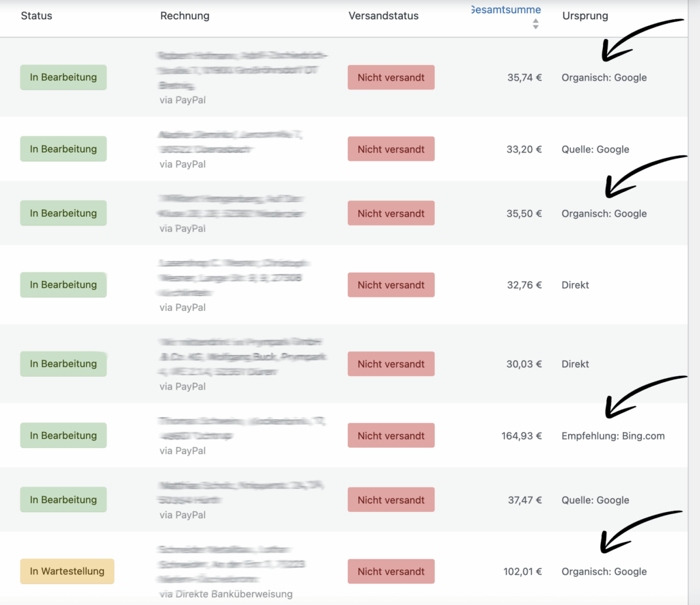Select the 32,76 € total amount
This screenshot has width=700, height=605.
[524, 285]
